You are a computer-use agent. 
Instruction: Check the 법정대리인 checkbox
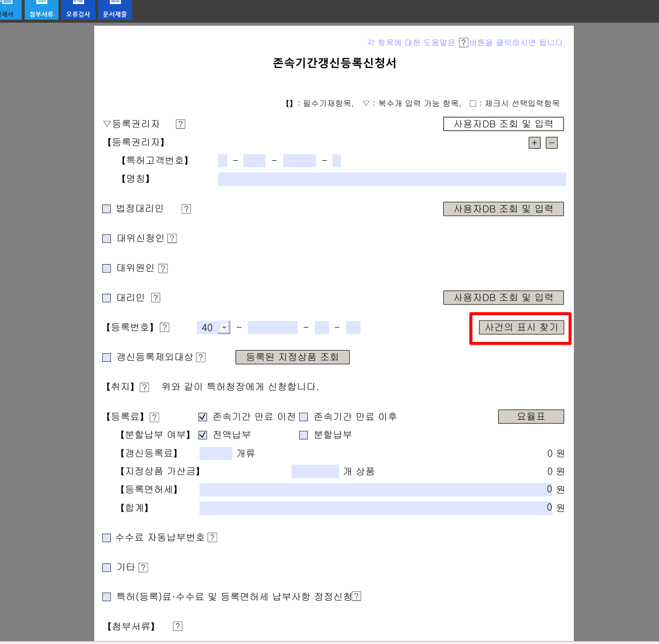point(107,209)
